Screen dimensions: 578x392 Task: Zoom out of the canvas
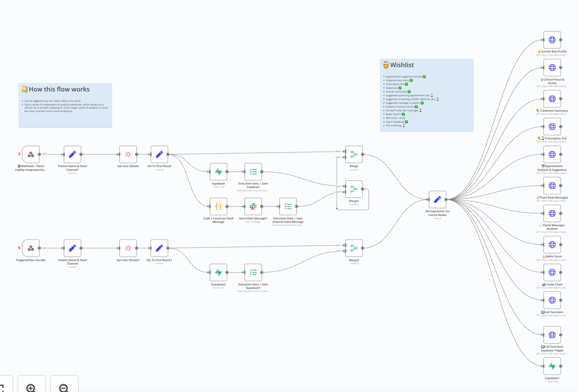pyautogui.click(x=64, y=387)
